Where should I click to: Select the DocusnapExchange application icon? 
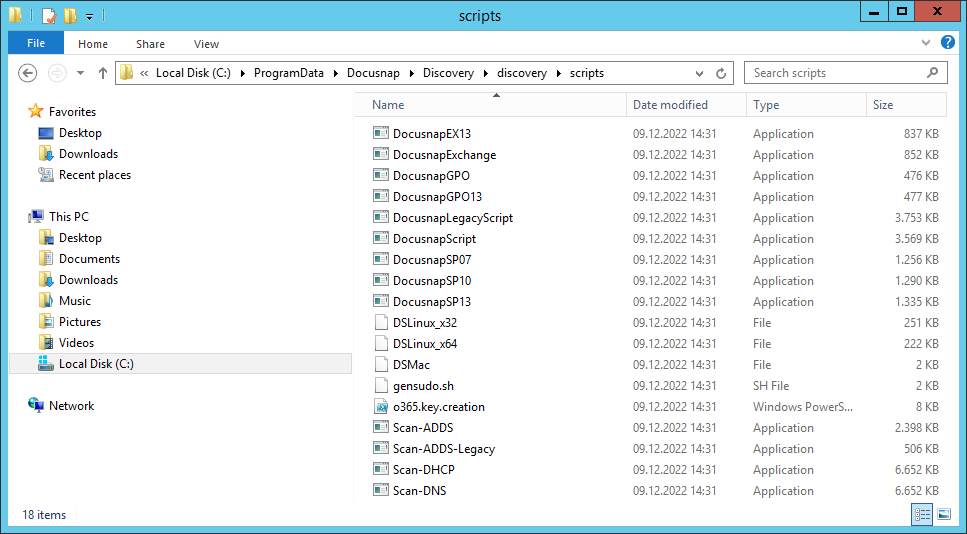381,154
